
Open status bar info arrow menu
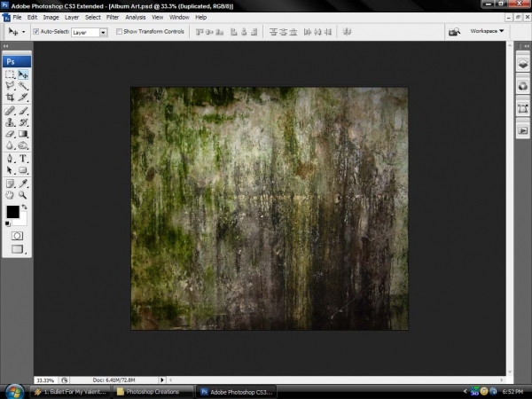[162, 380]
